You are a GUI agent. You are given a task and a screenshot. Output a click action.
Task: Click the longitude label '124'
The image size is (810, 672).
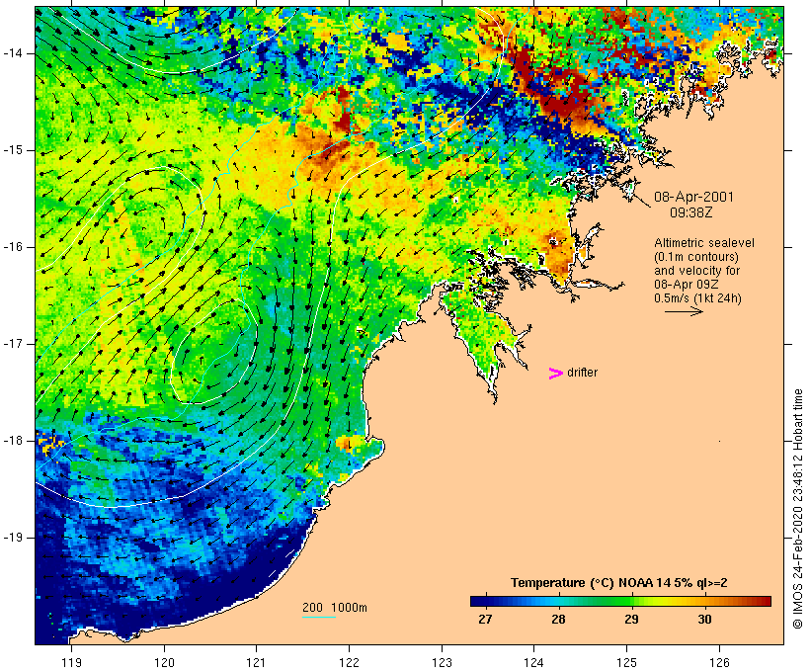coord(534,662)
